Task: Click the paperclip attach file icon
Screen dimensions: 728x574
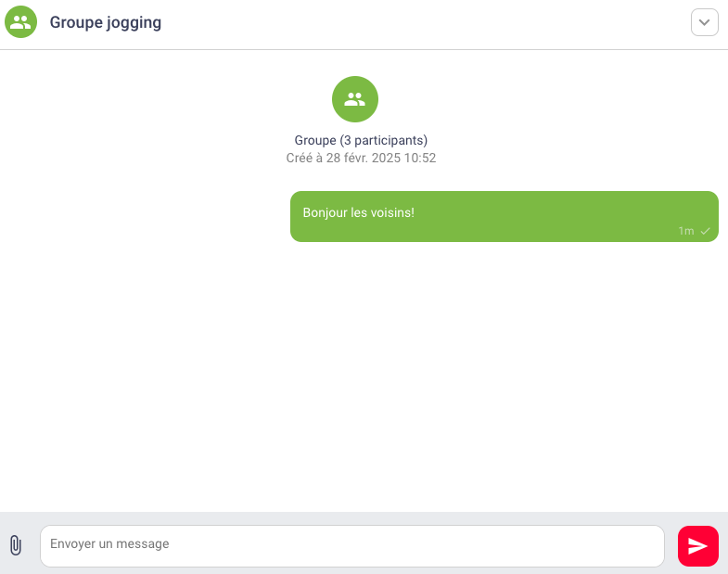Action: pos(16,545)
